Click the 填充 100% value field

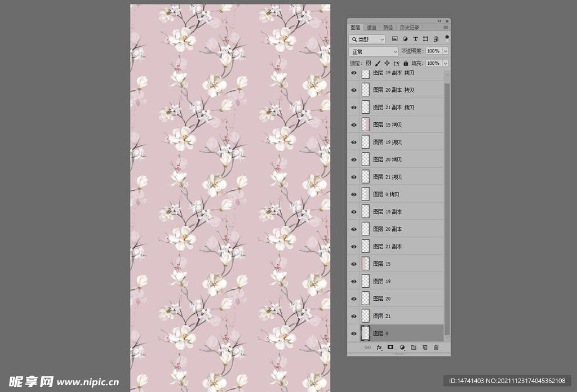[433, 63]
